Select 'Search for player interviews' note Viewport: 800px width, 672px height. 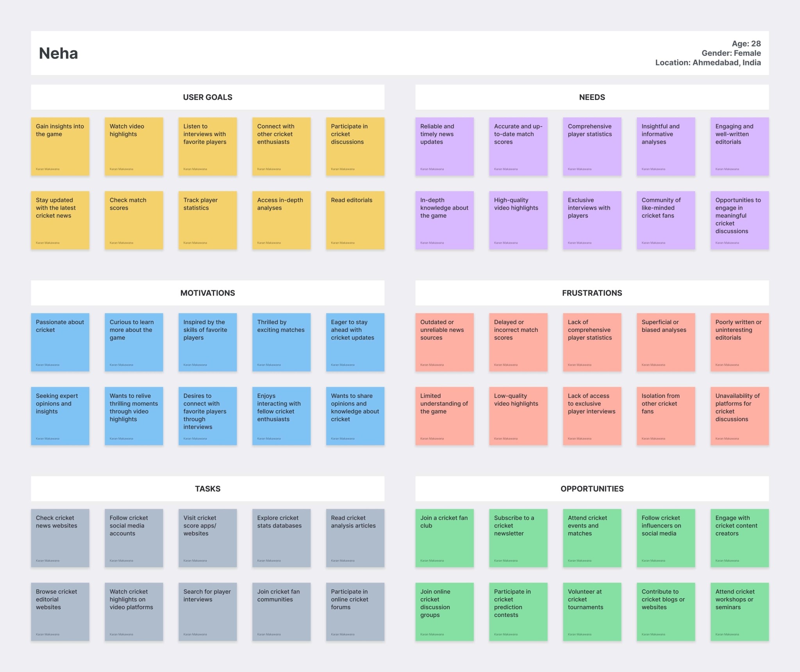pyautogui.click(x=208, y=612)
